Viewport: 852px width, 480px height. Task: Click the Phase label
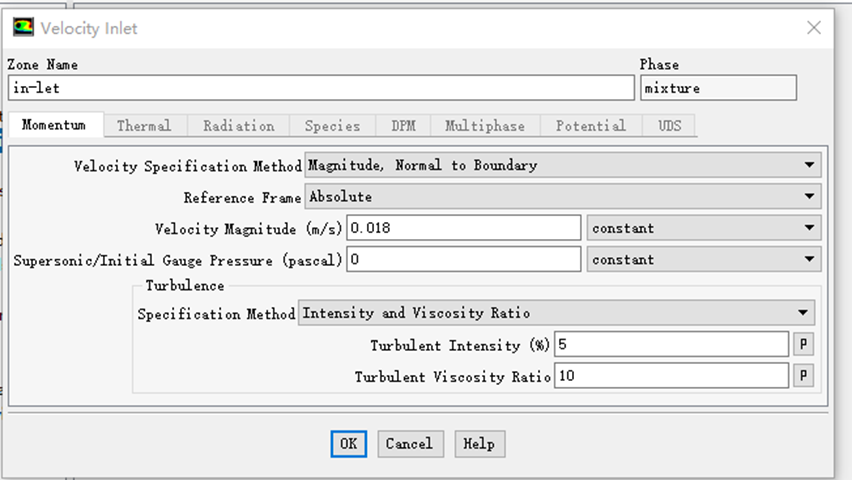[x=659, y=65]
